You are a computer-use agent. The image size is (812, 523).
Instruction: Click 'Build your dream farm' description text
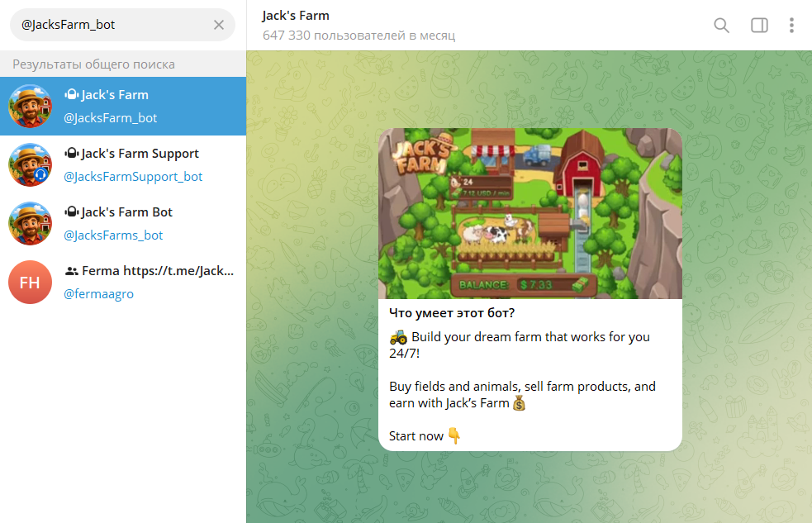(520, 345)
